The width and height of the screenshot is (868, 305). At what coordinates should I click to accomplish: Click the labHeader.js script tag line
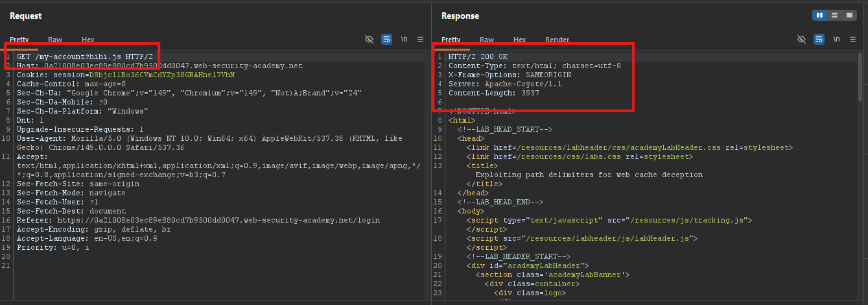point(582,238)
